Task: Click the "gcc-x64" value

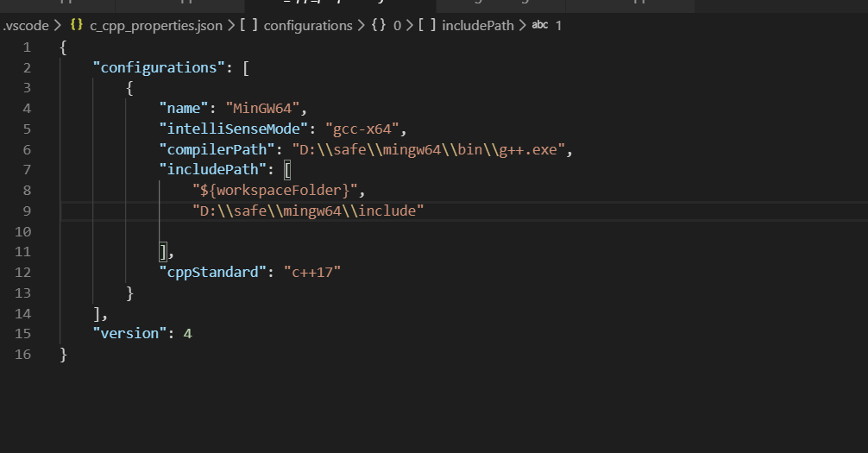Action: coord(362,129)
